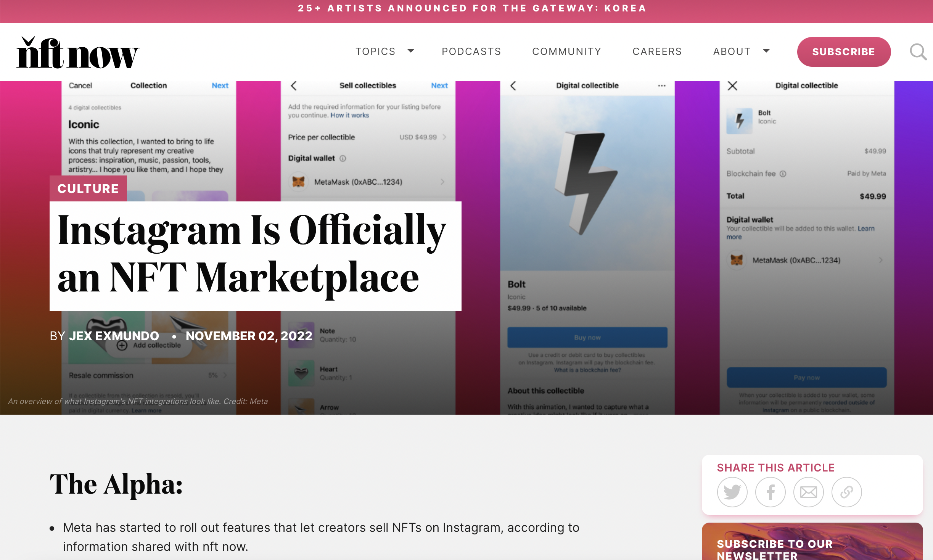Click the Culture category tag
The image size is (933, 560).
[88, 188]
